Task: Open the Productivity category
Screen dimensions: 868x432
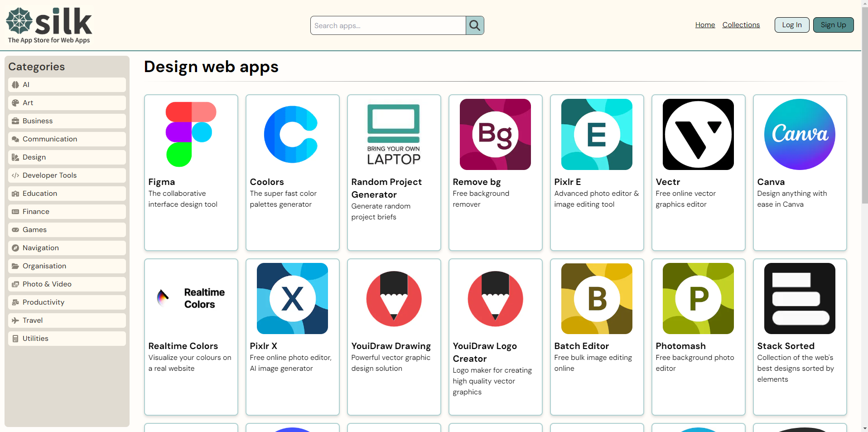Action: 67,302
